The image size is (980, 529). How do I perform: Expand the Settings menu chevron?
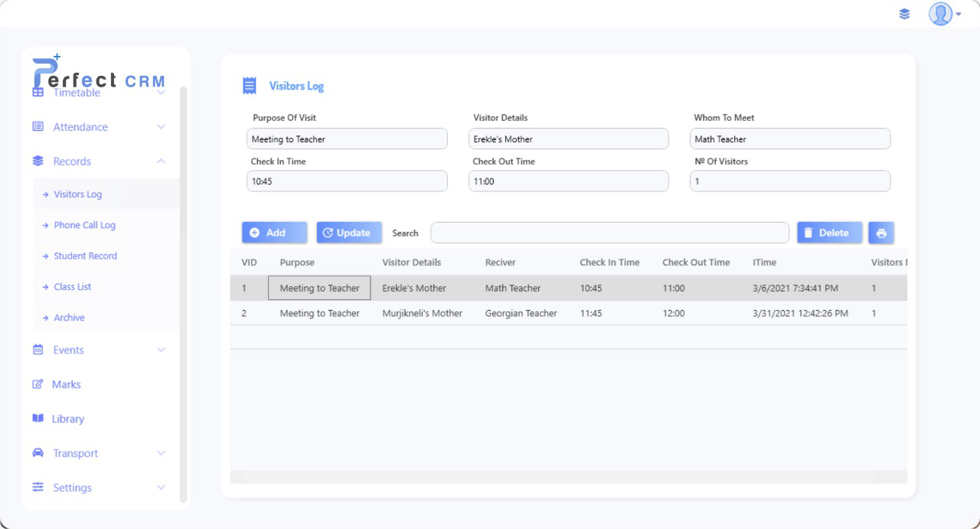(161, 487)
